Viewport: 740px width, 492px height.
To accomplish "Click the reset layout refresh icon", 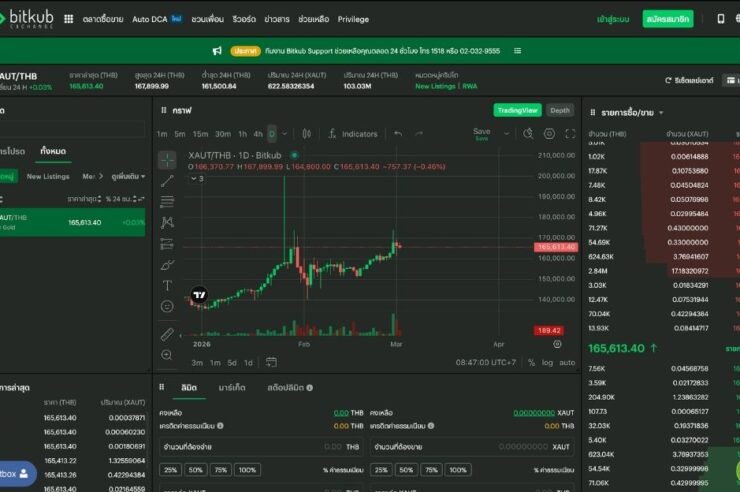I will pos(668,80).
